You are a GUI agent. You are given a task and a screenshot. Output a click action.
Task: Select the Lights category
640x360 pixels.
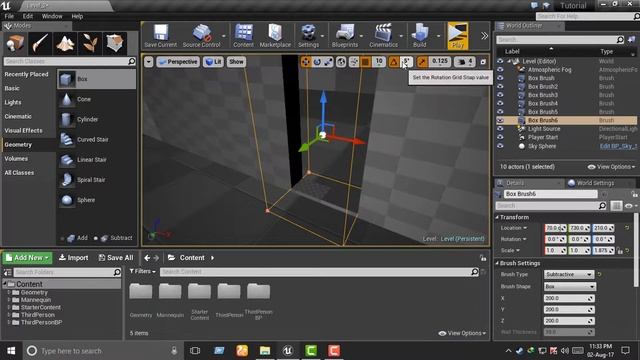[x=13, y=102]
